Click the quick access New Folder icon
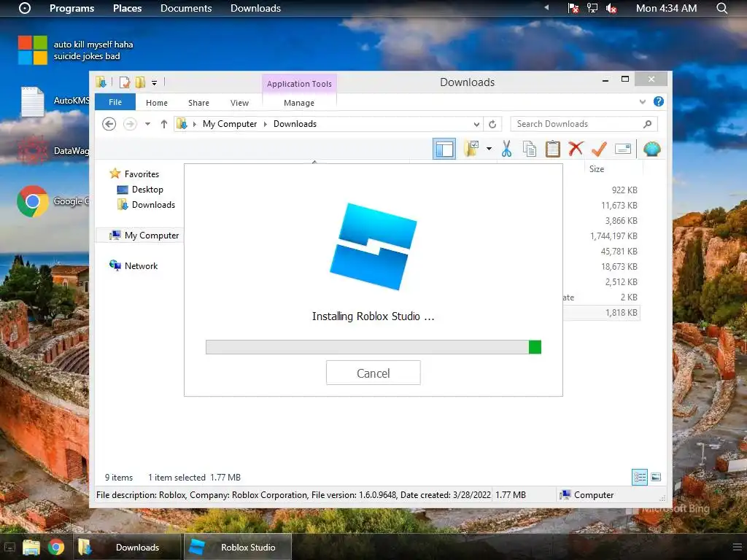This screenshot has width=747, height=560. (x=140, y=82)
